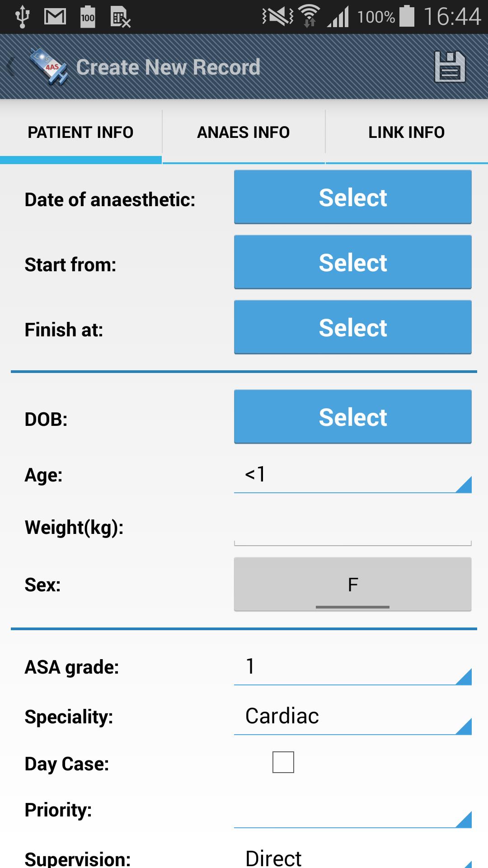Viewport: 488px width, 868px height.
Task: Tap the Gmail notification icon
Action: click(55, 17)
